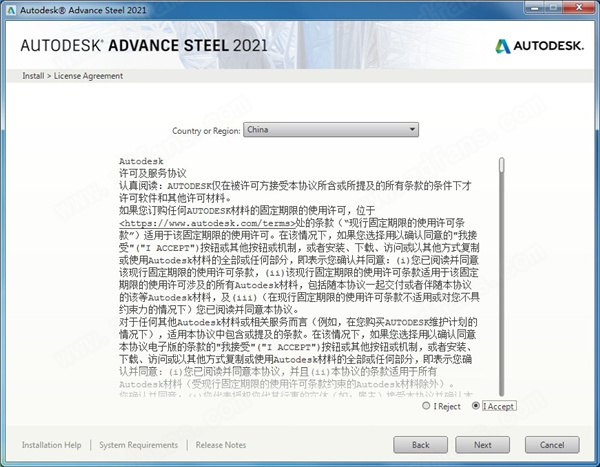
Task: Select the I Reject radio button
Action: pyautogui.click(x=426, y=406)
